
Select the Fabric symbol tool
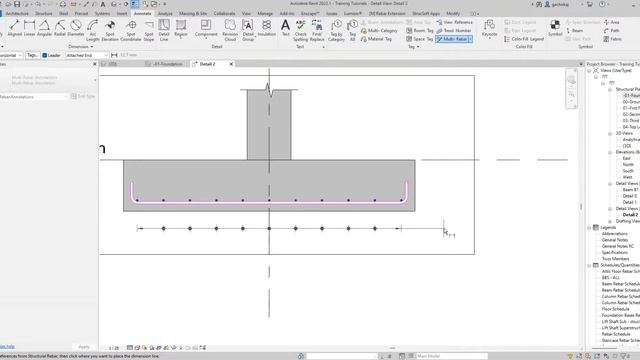pos(612,39)
